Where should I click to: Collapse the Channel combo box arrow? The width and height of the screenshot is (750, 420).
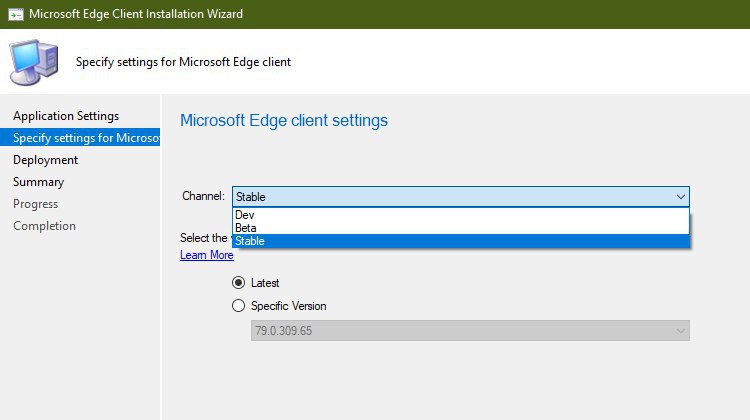coord(680,197)
